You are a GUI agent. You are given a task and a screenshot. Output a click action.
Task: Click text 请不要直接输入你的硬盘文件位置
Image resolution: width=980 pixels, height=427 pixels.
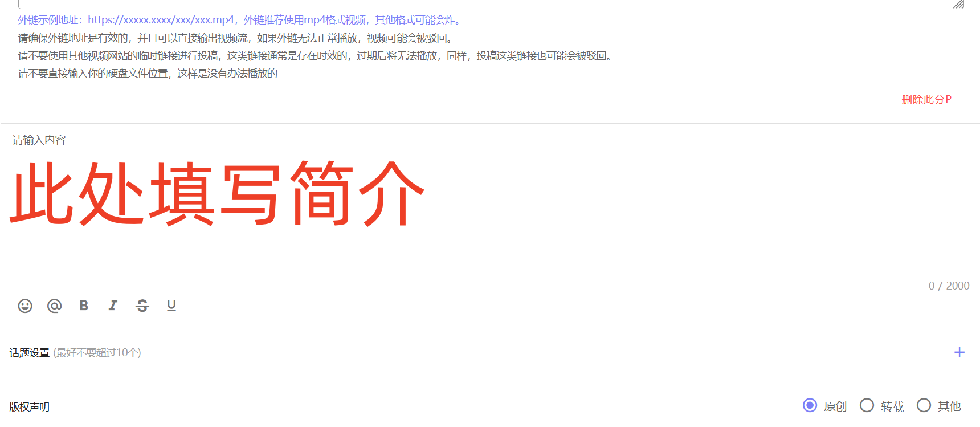click(93, 74)
